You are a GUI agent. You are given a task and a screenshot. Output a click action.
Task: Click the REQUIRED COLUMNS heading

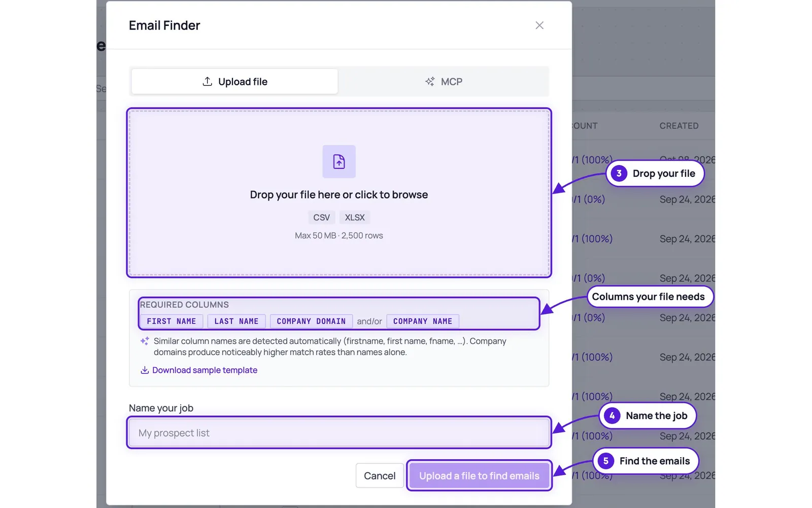point(184,305)
